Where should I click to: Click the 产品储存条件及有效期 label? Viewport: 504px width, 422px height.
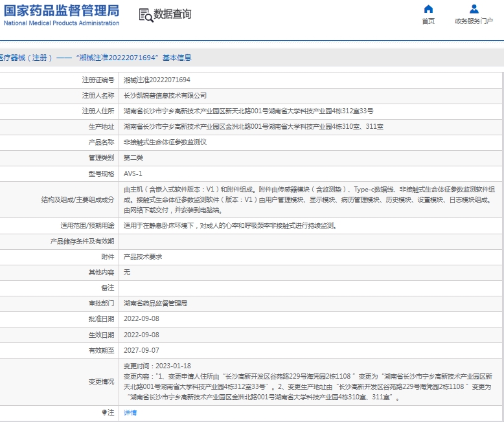pos(82,241)
